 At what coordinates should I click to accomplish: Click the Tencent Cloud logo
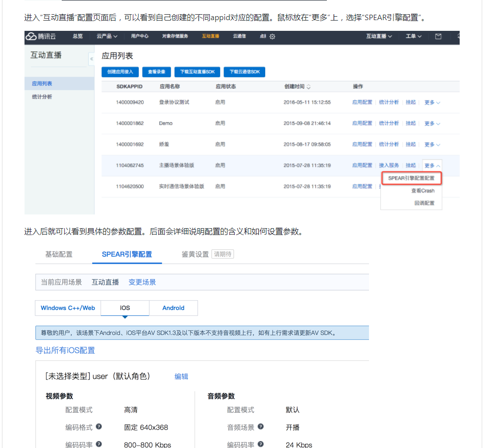[41, 36]
